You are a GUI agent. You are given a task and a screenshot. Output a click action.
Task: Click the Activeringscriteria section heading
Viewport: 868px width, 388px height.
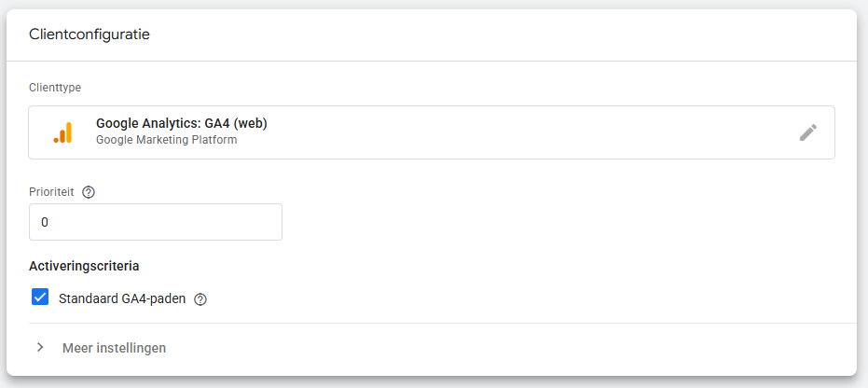point(84,266)
